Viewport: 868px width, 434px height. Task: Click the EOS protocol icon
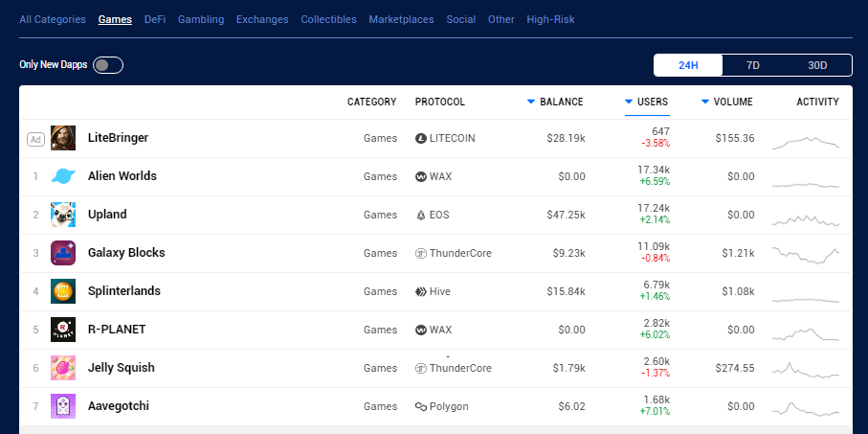click(x=421, y=215)
